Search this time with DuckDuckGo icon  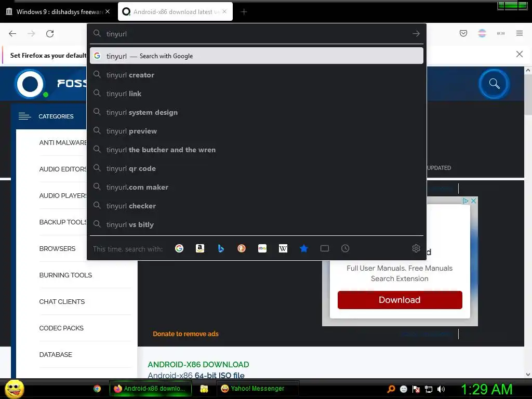pyautogui.click(x=242, y=248)
